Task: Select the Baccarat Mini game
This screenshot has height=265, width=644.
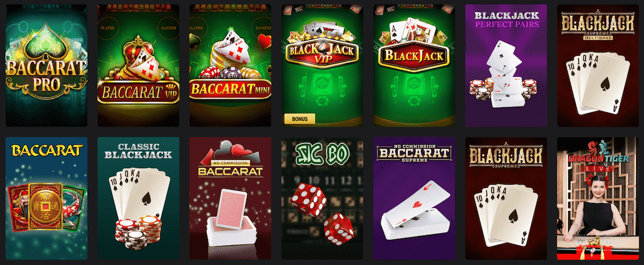Action: [230, 66]
